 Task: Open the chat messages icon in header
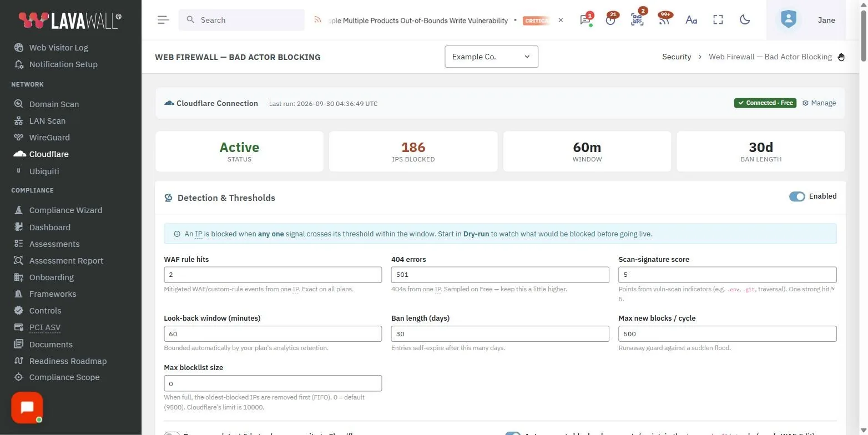[585, 20]
